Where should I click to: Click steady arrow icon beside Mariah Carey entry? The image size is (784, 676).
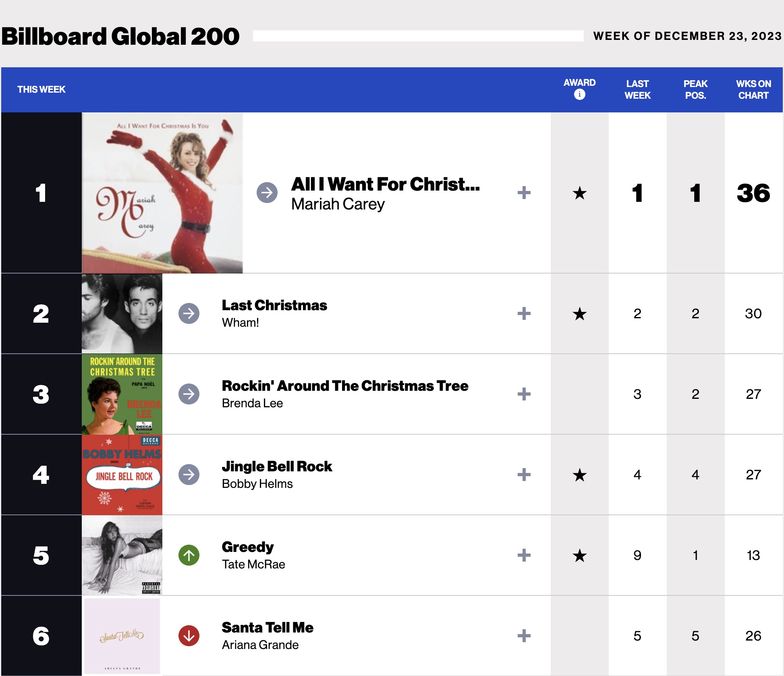click(267, 193)
